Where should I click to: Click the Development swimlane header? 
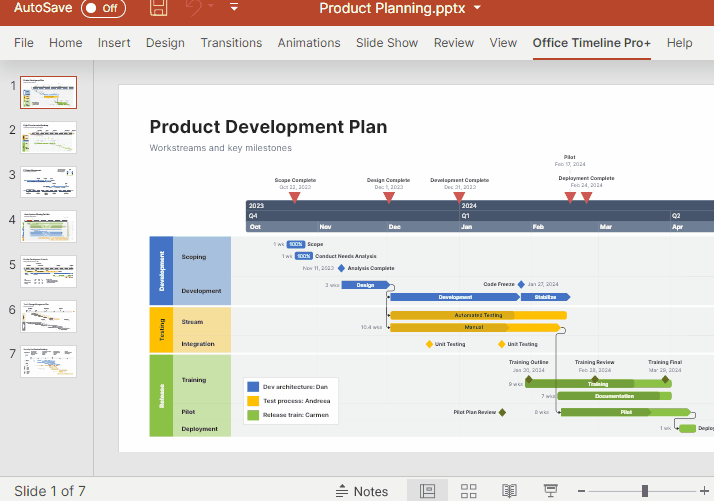161,271
